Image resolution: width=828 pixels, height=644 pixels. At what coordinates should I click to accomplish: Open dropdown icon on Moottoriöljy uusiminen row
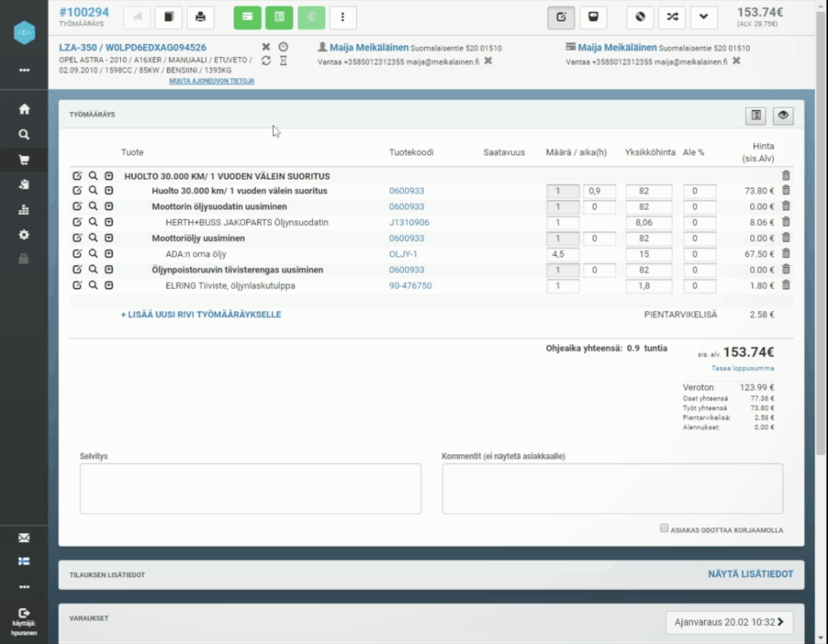point(109,239)
